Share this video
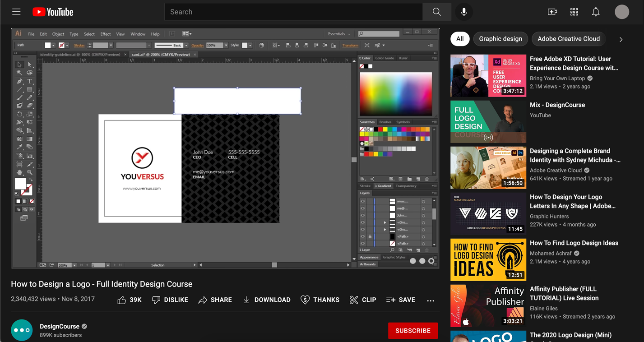 215,300
